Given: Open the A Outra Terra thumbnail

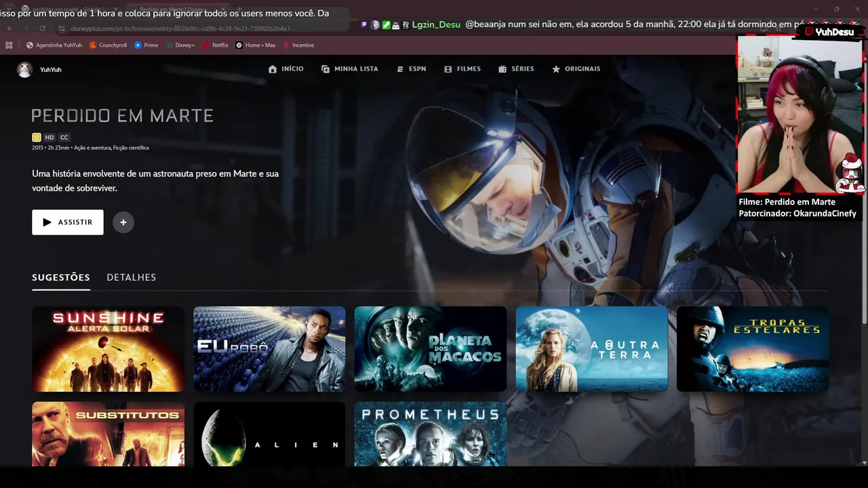Looking at the screenshot, I should pyautogui.click(x=592, y=349).
